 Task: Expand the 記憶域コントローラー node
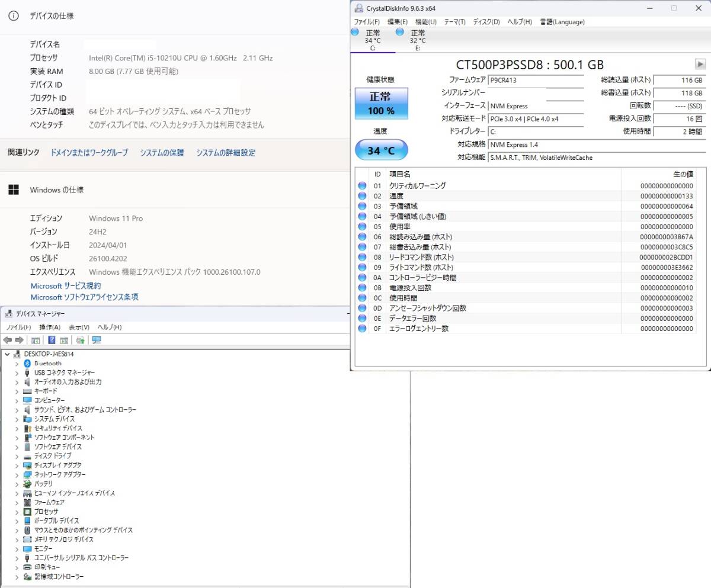pyautogui.click(x=17, y=576)
